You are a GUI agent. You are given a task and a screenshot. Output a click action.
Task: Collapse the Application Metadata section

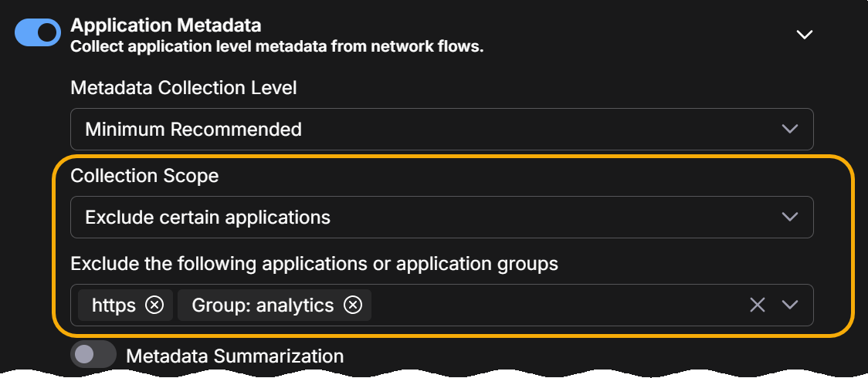pyautogui.click(x=805, y=35)
